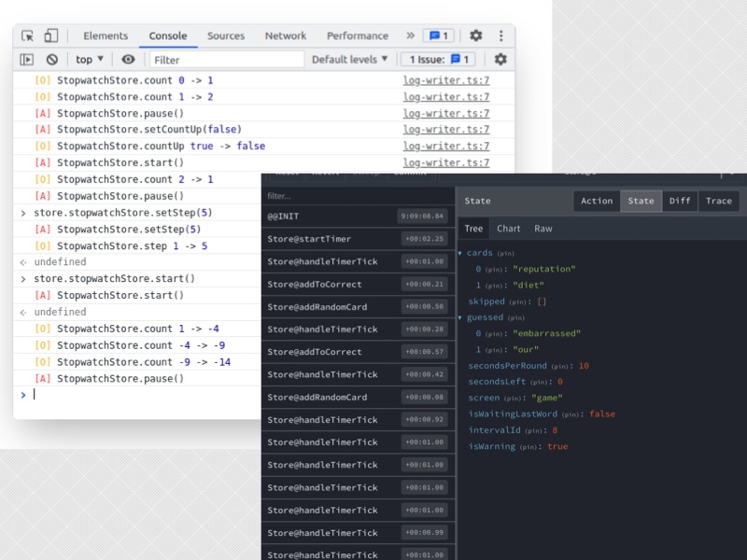This screenshot has height=560, width=747.
Task: Show the Tree view of state
Action: click(473, 229)
